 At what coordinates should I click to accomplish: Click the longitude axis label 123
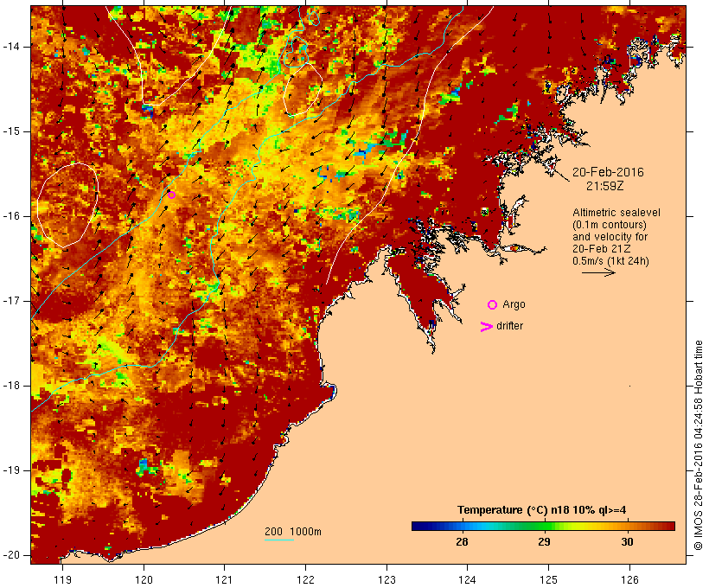point(386,580)
